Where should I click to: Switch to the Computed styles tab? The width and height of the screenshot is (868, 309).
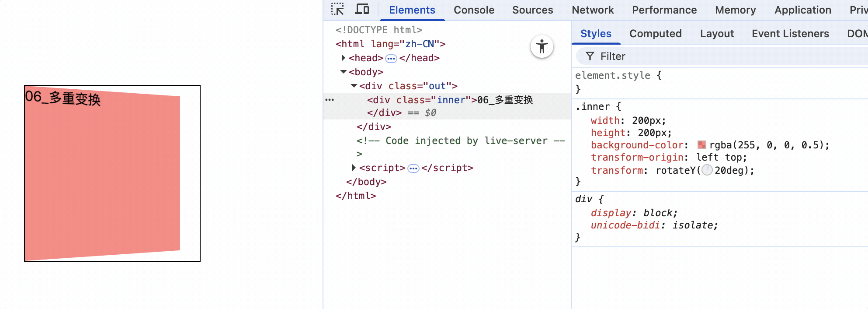(x=655, y=34)
